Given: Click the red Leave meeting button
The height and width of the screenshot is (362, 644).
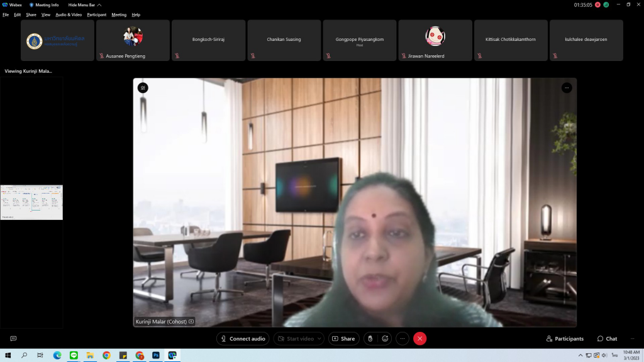Looking at the screenshot, I should click(x=420, y=339).
